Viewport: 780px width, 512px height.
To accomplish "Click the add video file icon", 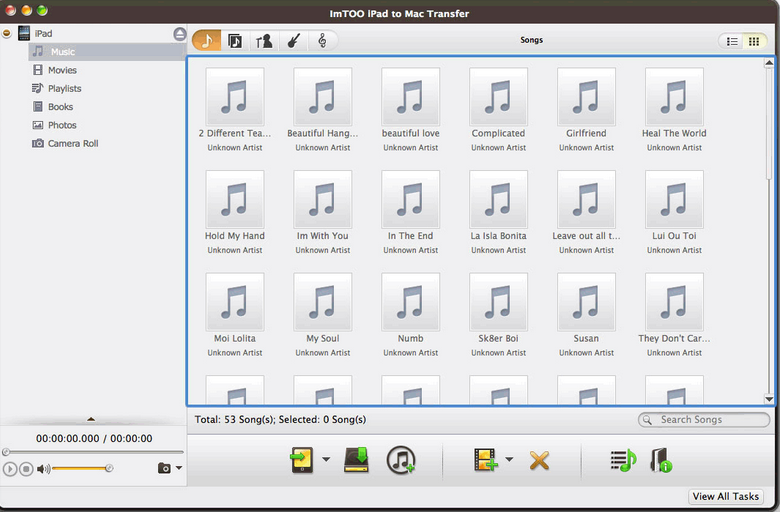I will coord(486,459).
